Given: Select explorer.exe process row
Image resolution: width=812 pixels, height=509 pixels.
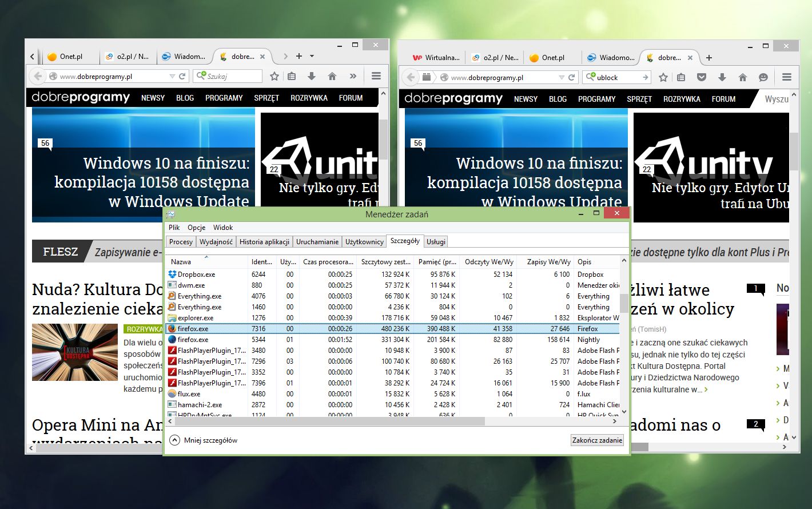Looking at the screenshot, I should click(393, 318).
